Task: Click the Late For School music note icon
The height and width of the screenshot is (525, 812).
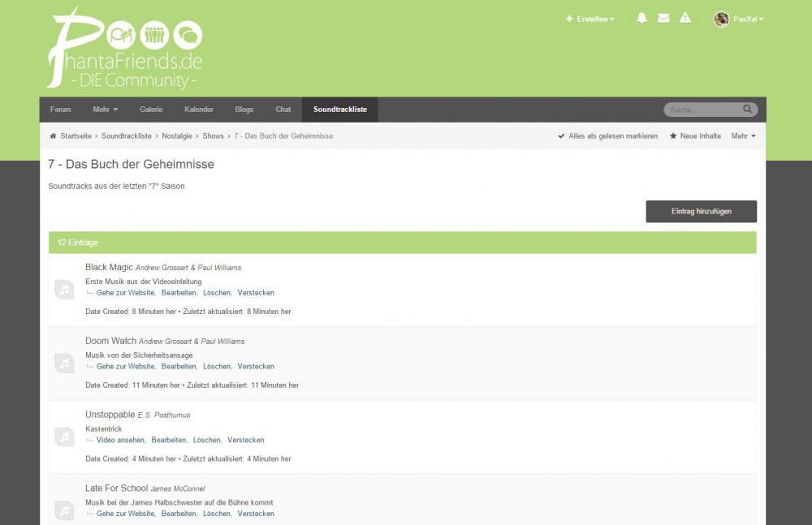Action: 64,510
